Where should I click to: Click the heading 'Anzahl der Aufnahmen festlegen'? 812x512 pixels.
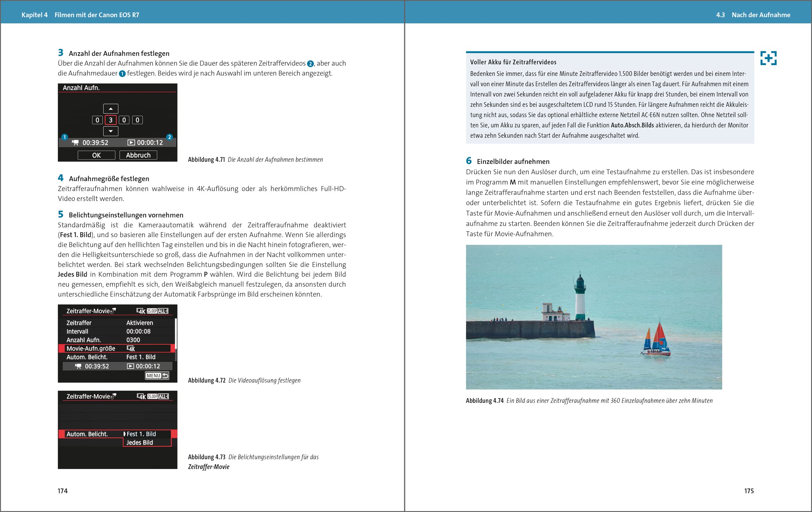pyautogui.click(x=119, y=53)
